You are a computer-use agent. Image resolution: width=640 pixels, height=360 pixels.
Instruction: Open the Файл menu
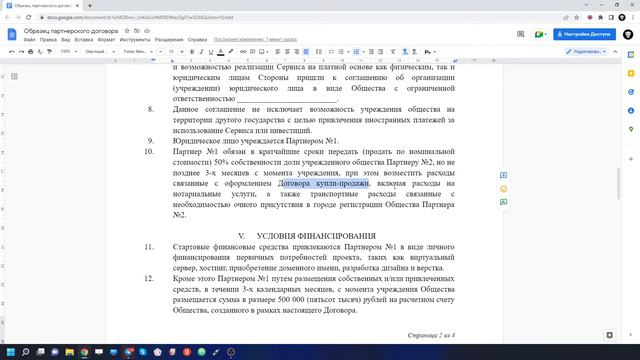point(29,40)
